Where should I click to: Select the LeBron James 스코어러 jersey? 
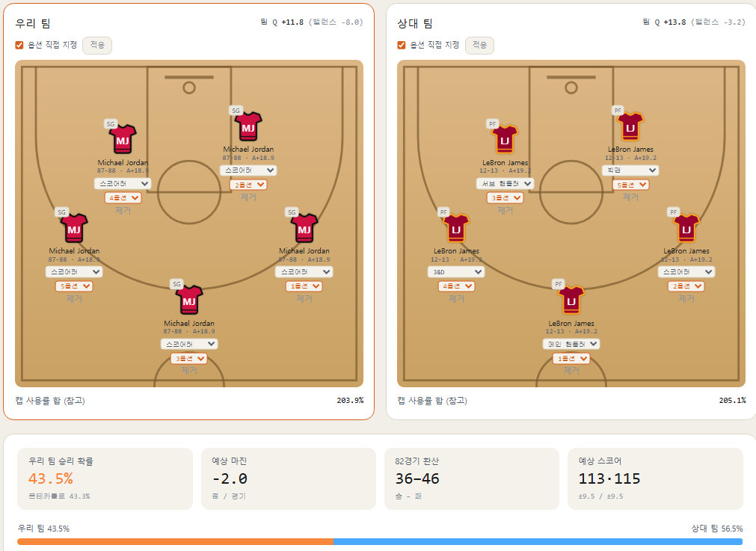click(686, 229)
